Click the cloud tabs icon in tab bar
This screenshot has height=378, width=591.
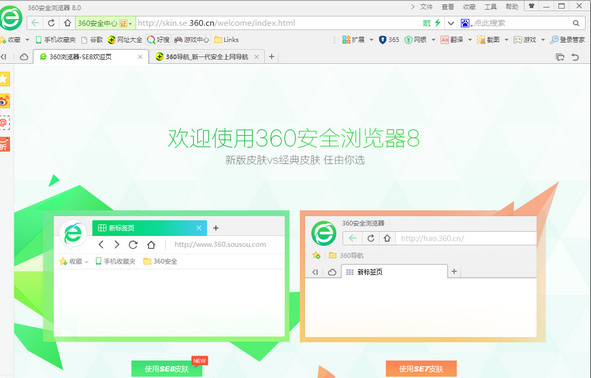[x=24, y=57]
